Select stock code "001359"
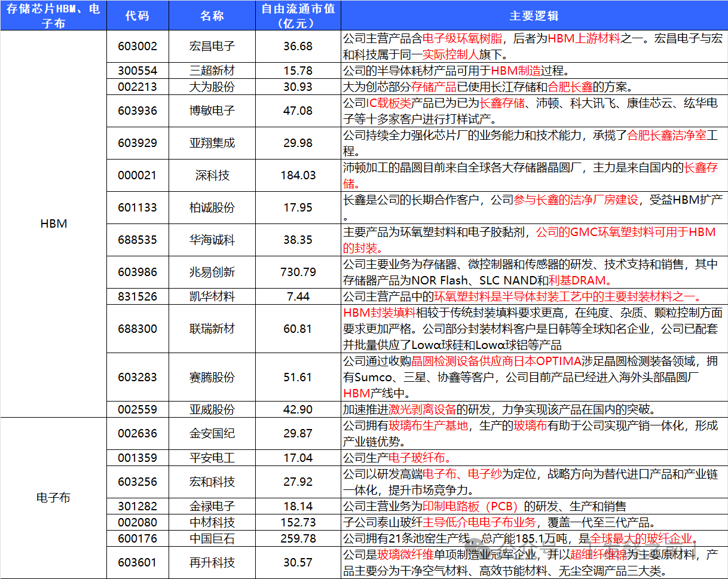 137,458
